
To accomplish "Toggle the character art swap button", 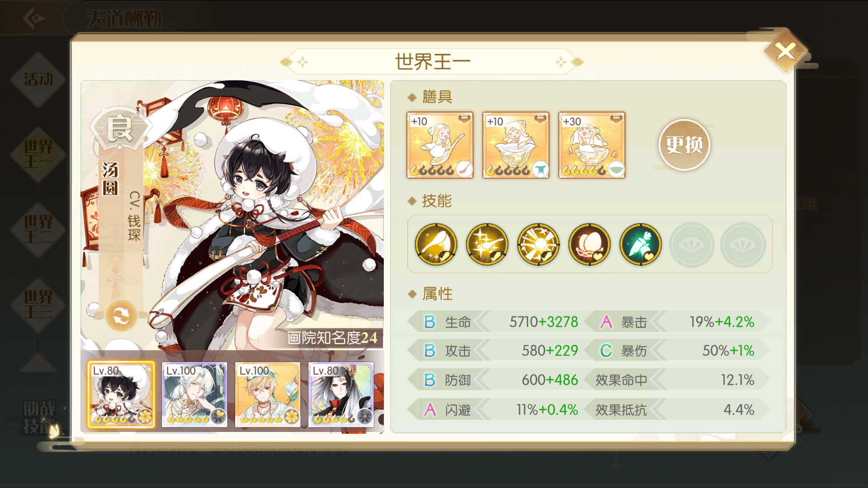I will [x=121, y=316].
